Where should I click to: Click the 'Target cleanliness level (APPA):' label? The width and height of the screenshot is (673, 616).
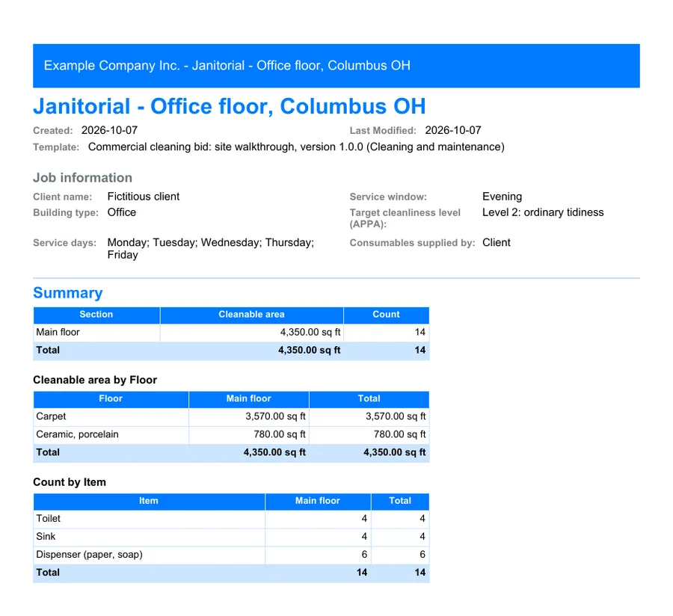pos(405,218)
